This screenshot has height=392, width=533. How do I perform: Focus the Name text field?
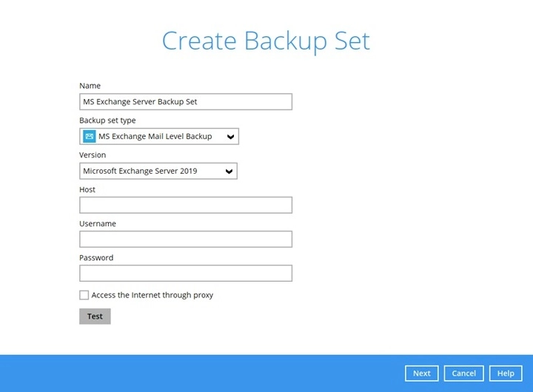click(x=185, y=102)
